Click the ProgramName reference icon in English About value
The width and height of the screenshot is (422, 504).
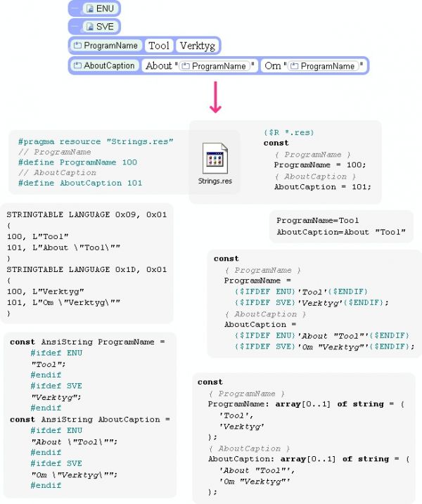pyautogui.click(x=185, y=66)
